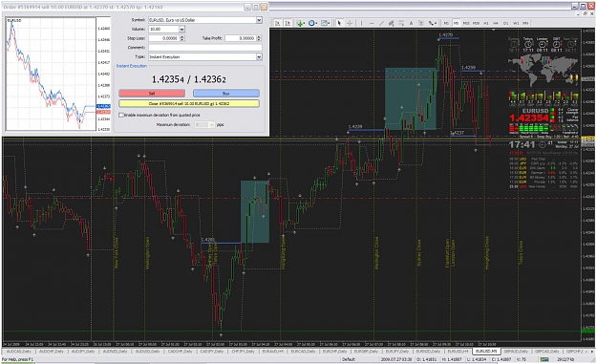Switch chart to M5 timeframe
Viewport: 597px width, 364px height.
tap(456, 23)
